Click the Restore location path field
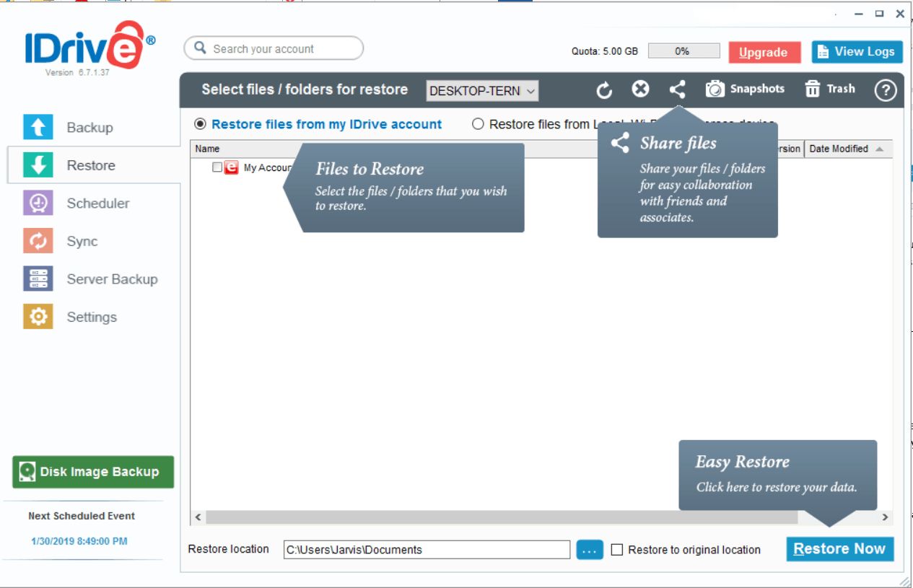 click(427, 550)
